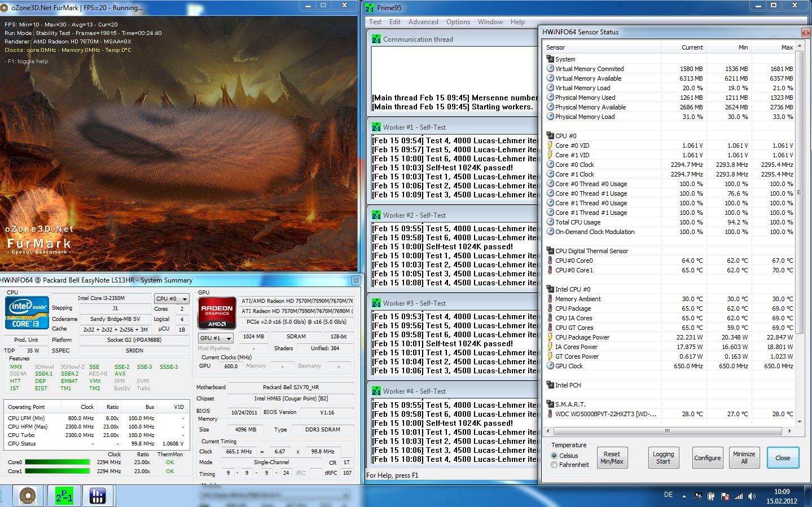This screenshot has height=507, width=812.
Task: Open the Window menu in Prime95
Action: click(x=490, y=22)
